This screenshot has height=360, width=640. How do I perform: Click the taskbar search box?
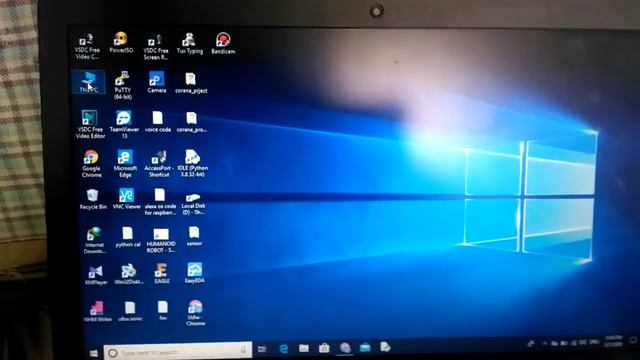point(178,351)
